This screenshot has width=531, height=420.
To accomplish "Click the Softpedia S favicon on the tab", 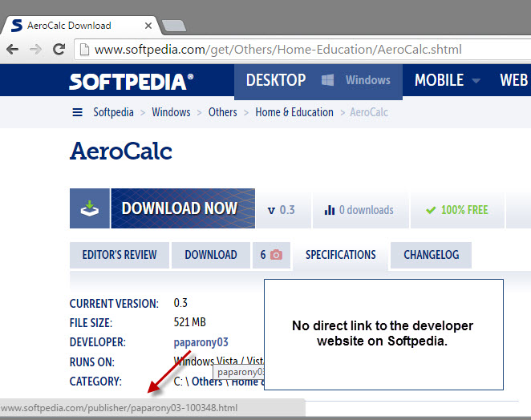I will 17,26.
